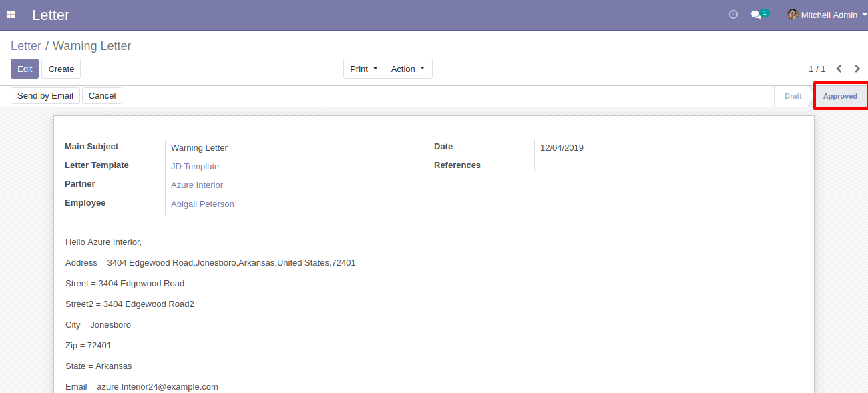Send the letter by email

(x=45, y=96)
